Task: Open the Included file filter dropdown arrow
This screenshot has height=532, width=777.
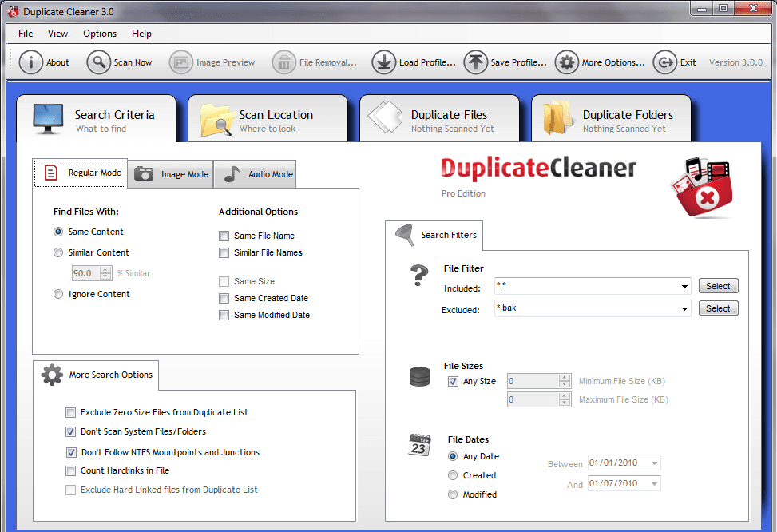Action: [684, 287]
